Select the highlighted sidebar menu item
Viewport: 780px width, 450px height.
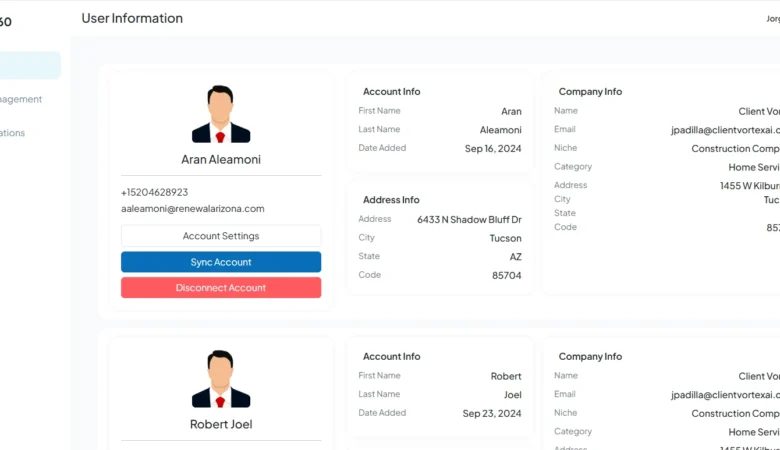click(x=30, y=65)
